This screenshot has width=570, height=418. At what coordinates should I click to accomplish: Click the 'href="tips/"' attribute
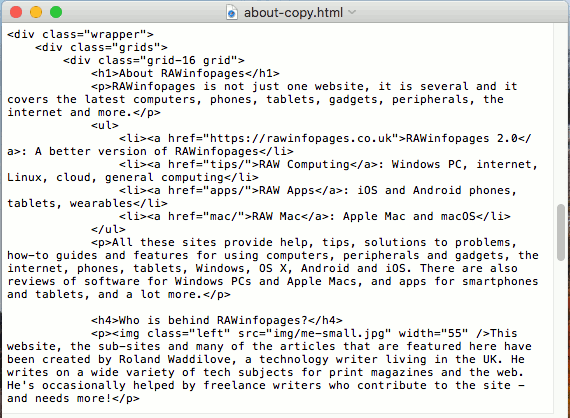click(x=210, y=164)
